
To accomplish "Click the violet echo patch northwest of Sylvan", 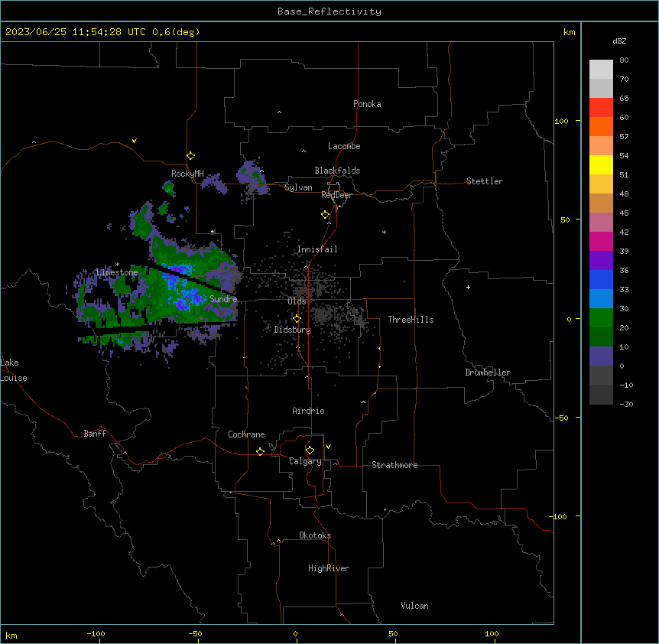I will click(x=252, y=177).
